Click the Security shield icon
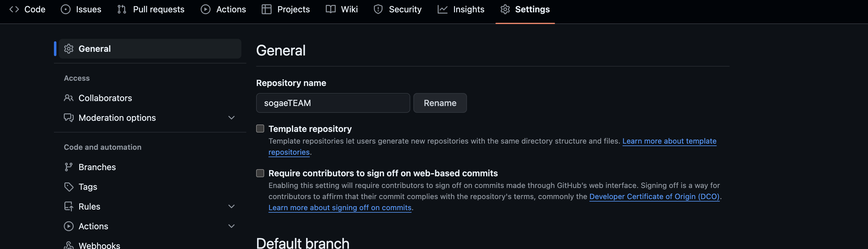This screenshot has width=868, height=249. pyautogui.click(x=378, y=9)
